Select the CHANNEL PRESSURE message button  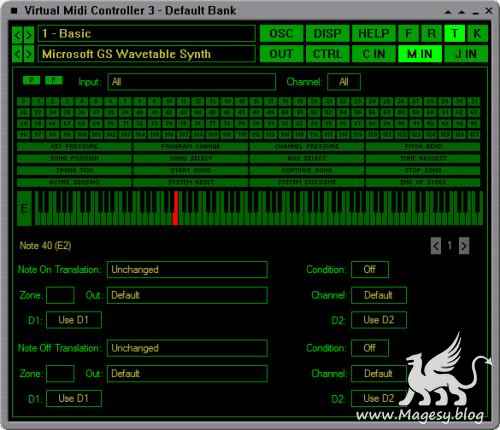pos(306,147)
